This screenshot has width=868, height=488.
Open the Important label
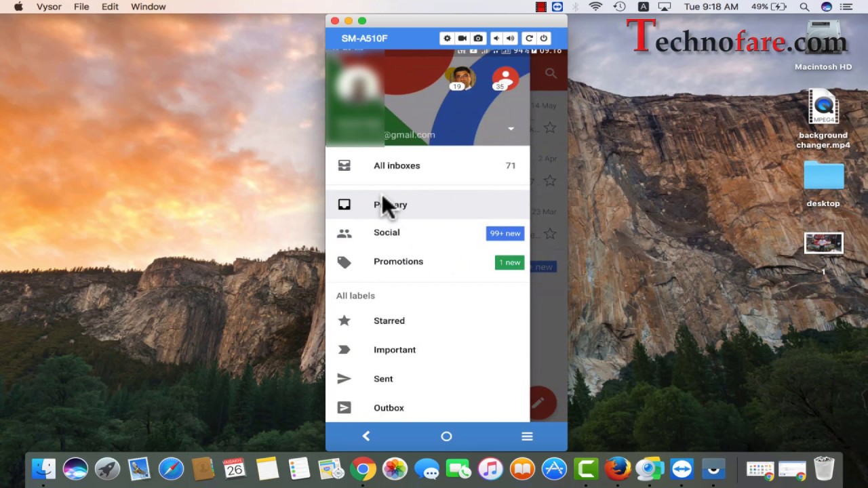pos(427,350)
